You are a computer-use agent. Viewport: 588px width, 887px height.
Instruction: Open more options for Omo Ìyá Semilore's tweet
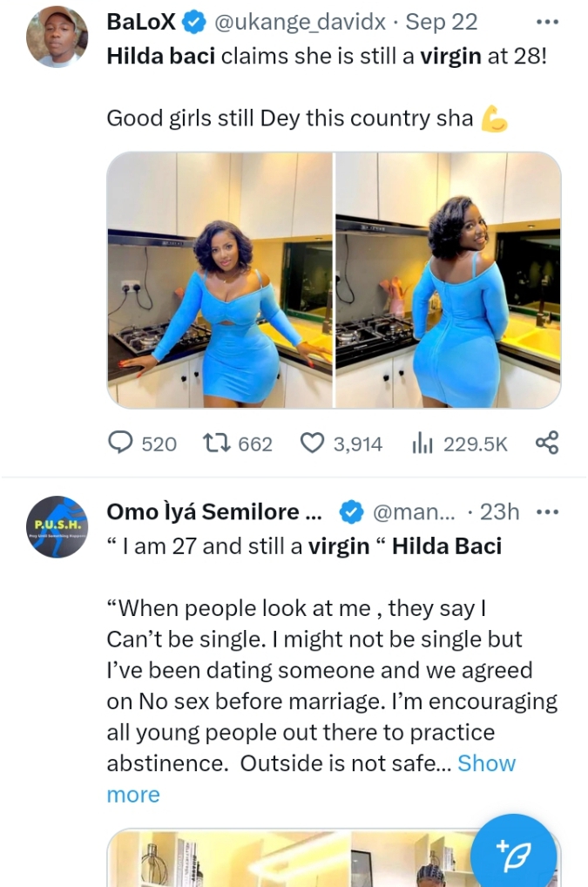click(546, 511)
